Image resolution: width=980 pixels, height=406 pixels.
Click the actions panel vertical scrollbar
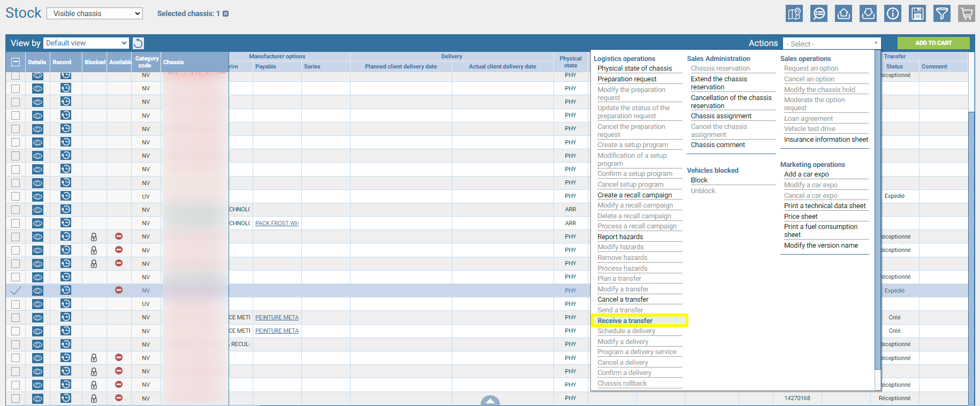point(877,209)
